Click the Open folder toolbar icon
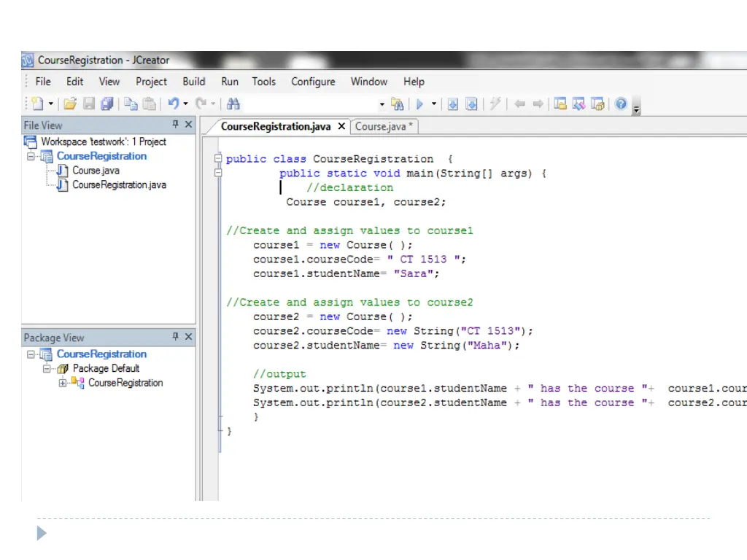 pos(70,104)
